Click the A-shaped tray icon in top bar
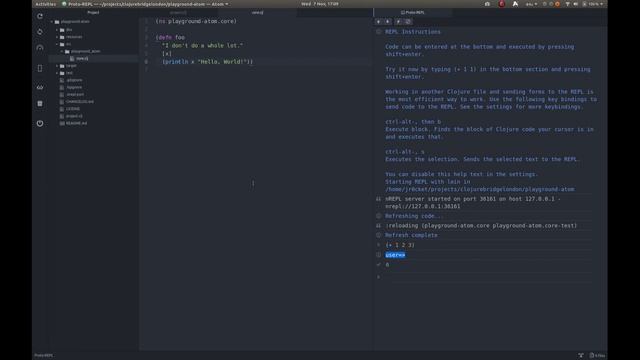 tap(515, 4)
